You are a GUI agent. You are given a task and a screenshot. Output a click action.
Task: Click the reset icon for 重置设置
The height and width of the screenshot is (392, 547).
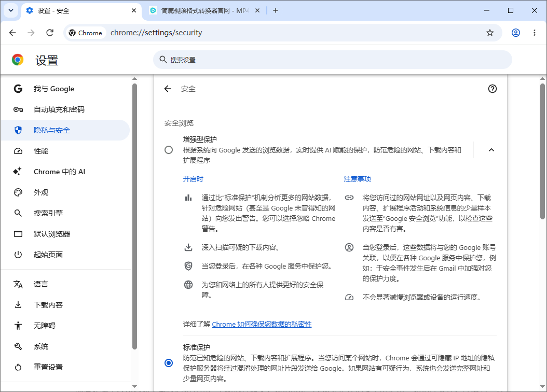pyautogui.click(x=18, y=367)
